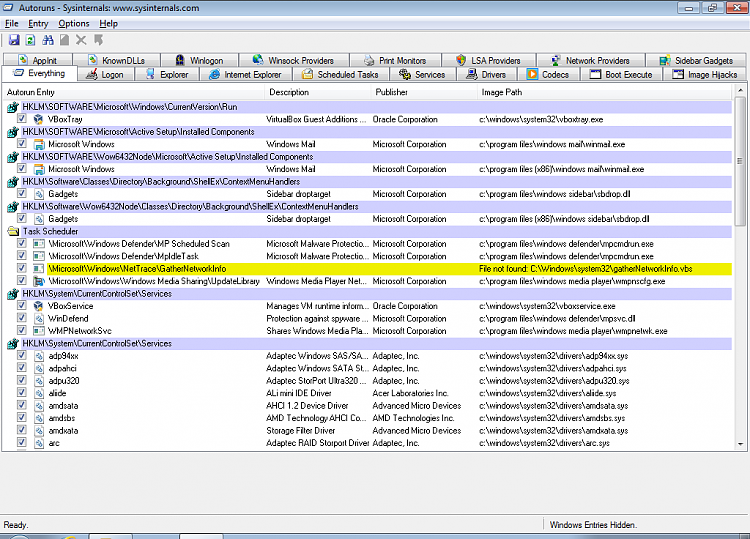Click the Ready status bar text
Viewport: 750px width, 539px height.
(x=16, y=525)
